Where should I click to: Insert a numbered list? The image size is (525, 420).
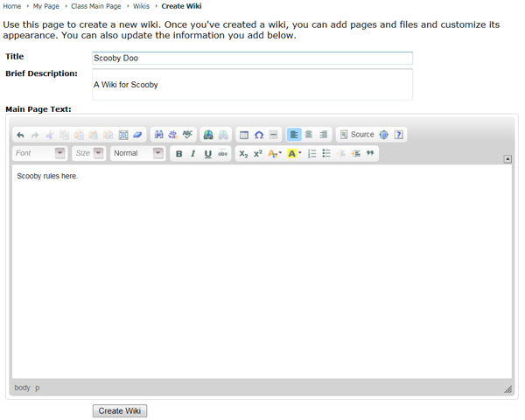click(x=311, y=154)
